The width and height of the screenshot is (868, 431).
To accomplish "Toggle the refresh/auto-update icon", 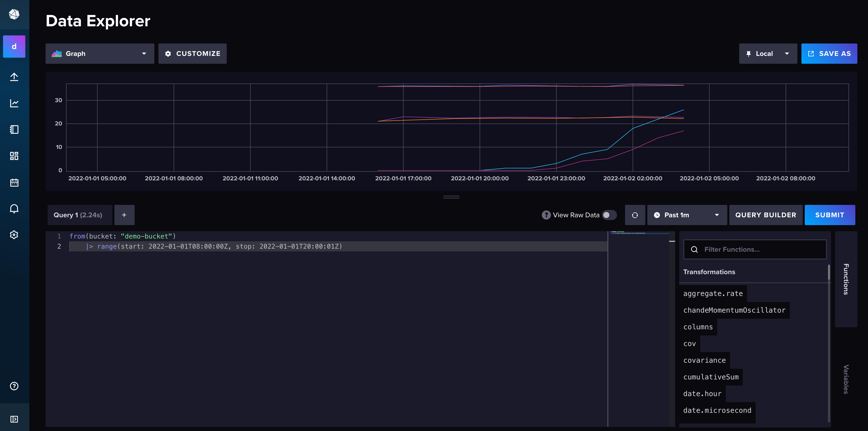I will tap(634, 215).
